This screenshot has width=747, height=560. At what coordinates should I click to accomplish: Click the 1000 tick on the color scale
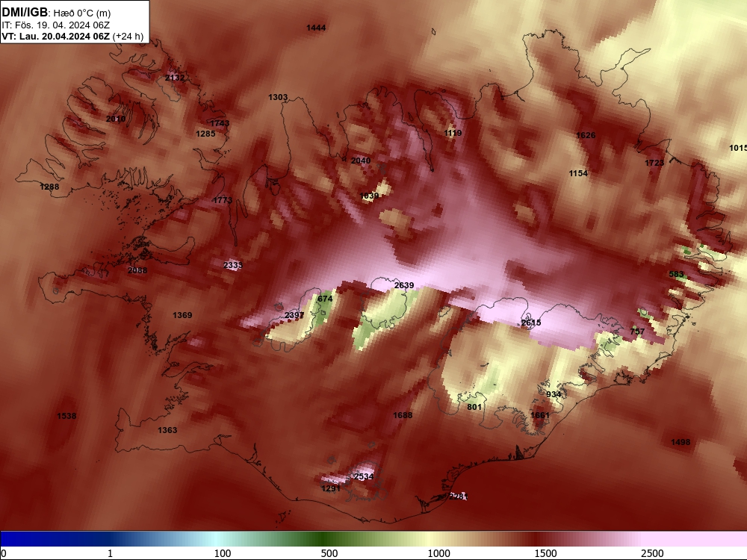tap(438, 553)
